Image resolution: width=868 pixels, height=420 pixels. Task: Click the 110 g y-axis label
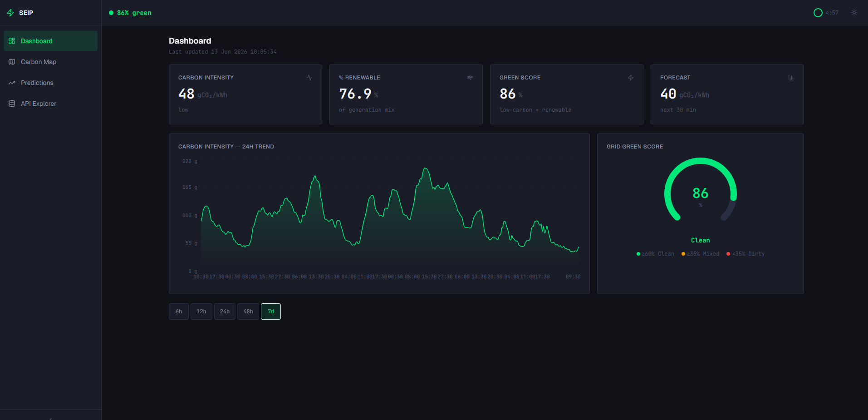point(190,215)
